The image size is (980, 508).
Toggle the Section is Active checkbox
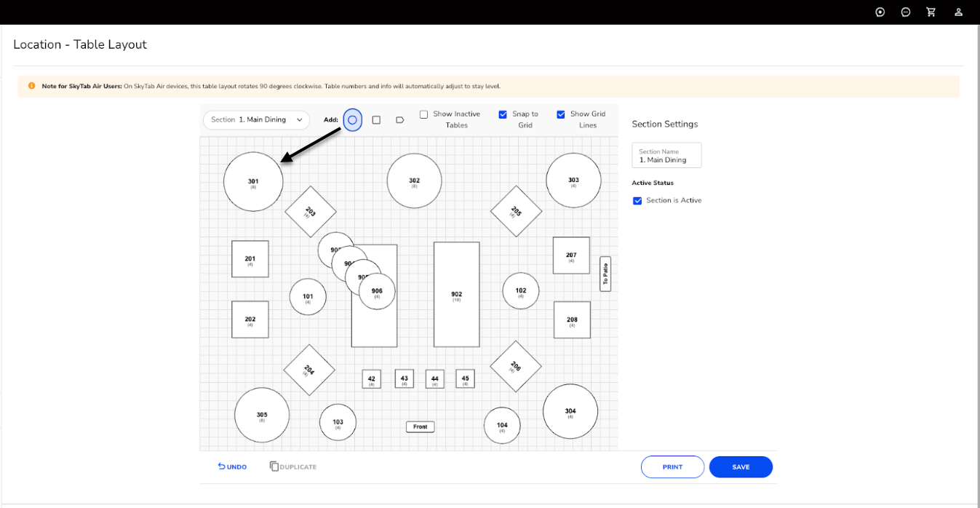pyautogui.click(x=637, y=201)
